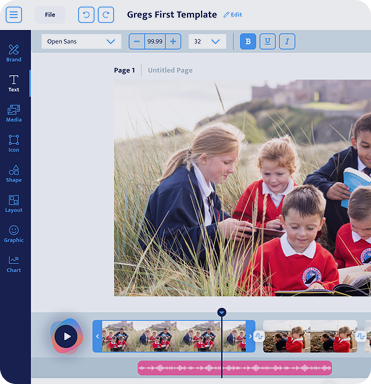Open the Graphic smiley panel

click(14, 234)
